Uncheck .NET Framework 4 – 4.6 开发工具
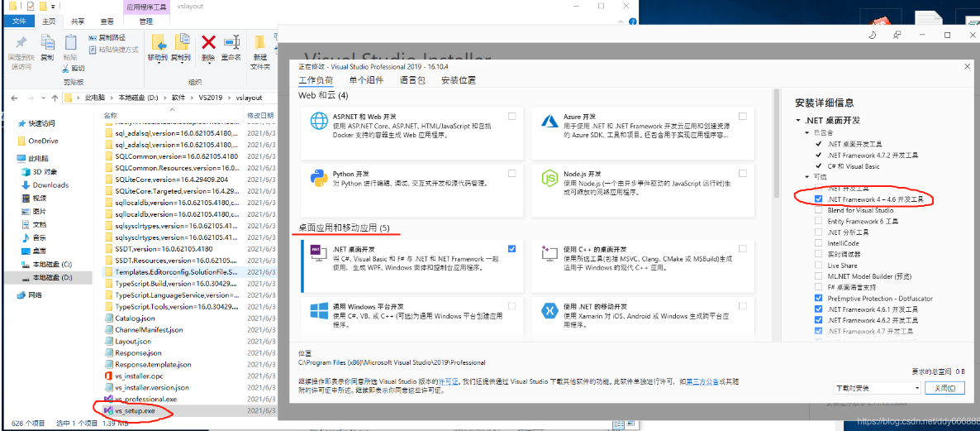Image resolution: width=980 pixels, height=431 pixels. tap(819, 199)
